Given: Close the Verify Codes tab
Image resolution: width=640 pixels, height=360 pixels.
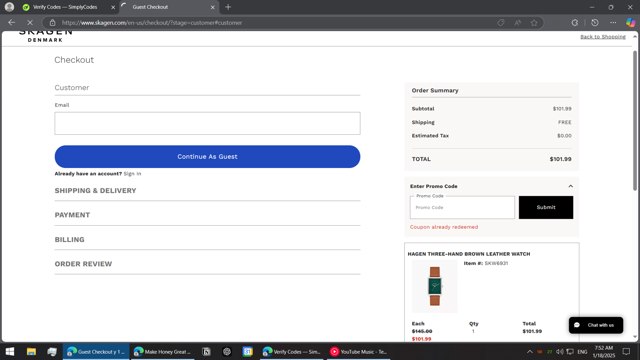Looking at the screenshot, I should [x=113, y=7].
